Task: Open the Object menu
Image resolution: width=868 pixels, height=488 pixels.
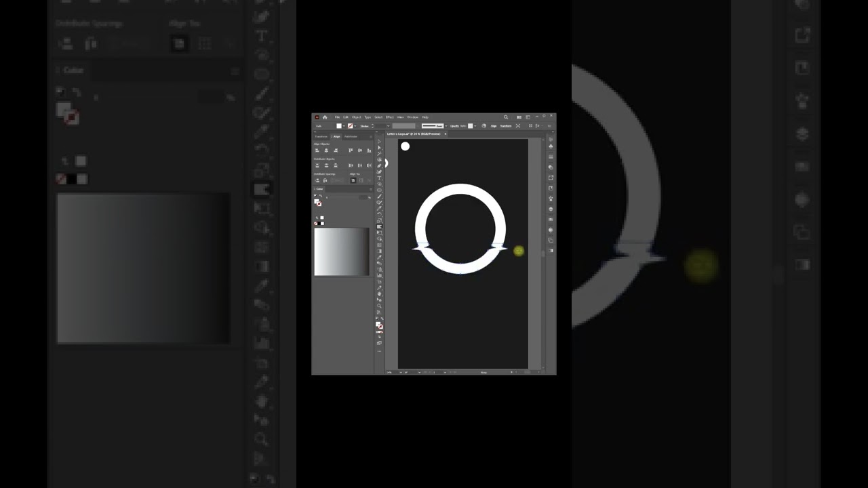Action: [x=357, y=117]
